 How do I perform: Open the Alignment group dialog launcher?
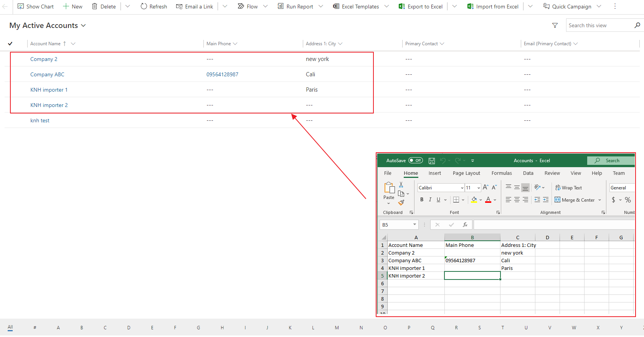pos(603,212)
